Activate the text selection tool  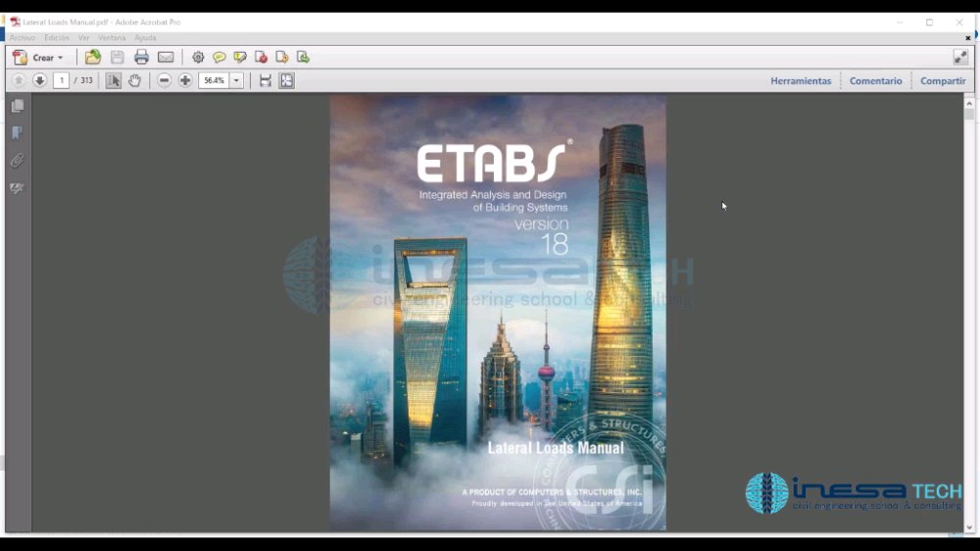[x=113, y=80]
